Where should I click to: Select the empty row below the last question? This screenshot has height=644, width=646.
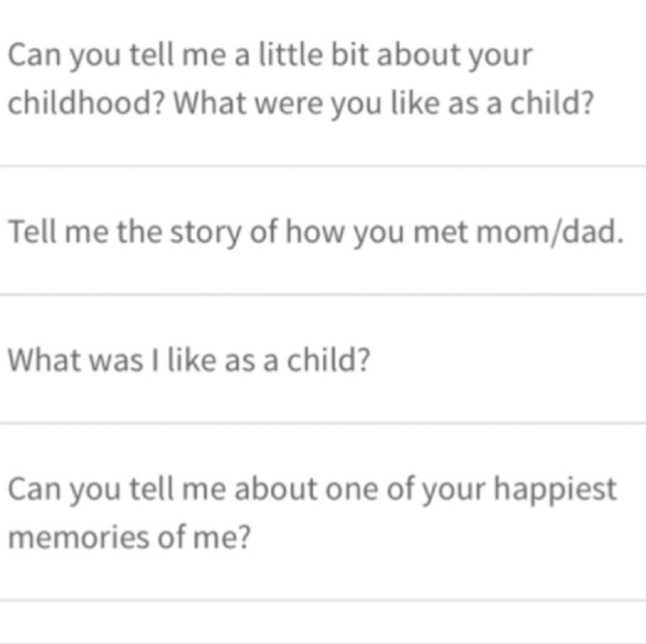(x=323, y=622)
